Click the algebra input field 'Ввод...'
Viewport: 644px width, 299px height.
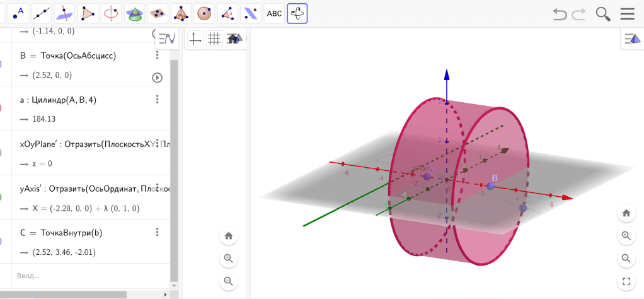coord(82,276)
